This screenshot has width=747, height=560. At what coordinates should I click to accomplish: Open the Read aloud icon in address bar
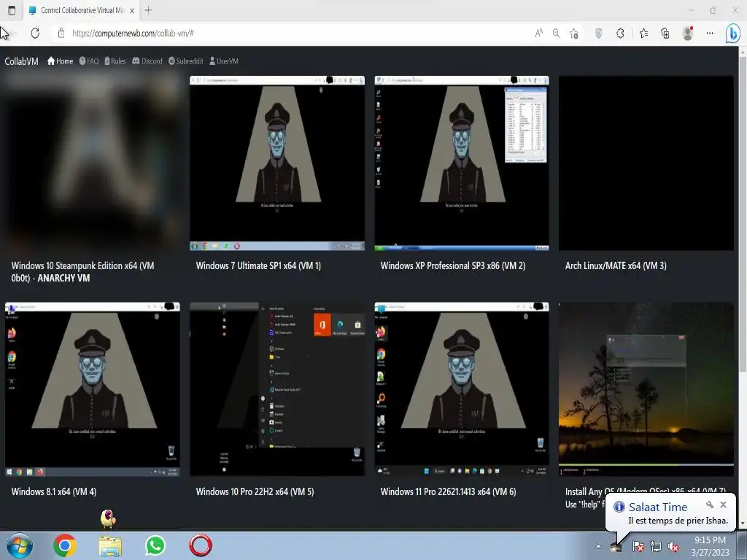pyautogui.click(x=539, y=33)
